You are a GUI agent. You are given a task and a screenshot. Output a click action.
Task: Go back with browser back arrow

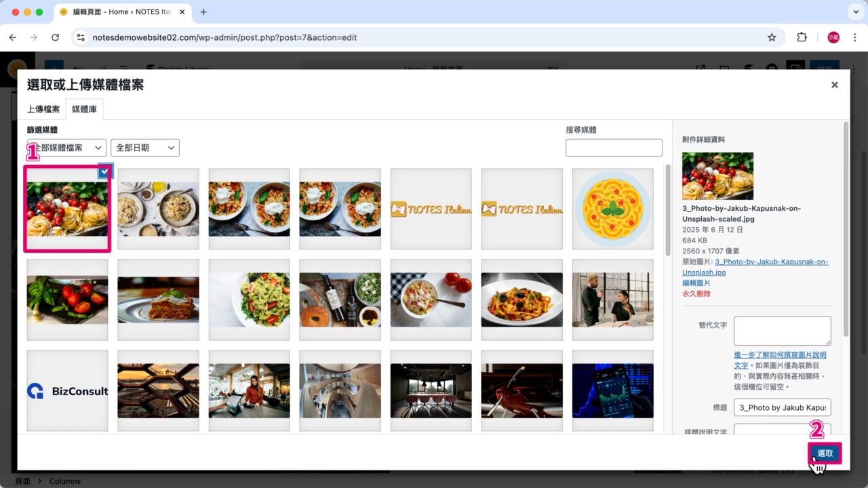12,37
